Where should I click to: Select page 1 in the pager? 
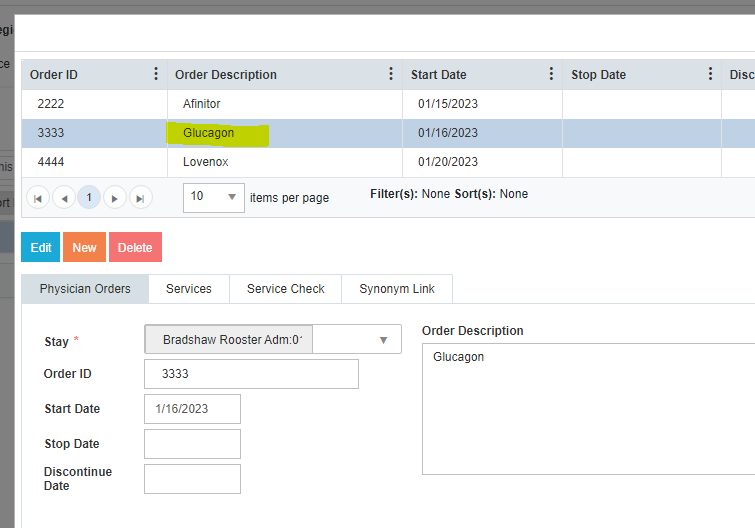pos(89,197)
